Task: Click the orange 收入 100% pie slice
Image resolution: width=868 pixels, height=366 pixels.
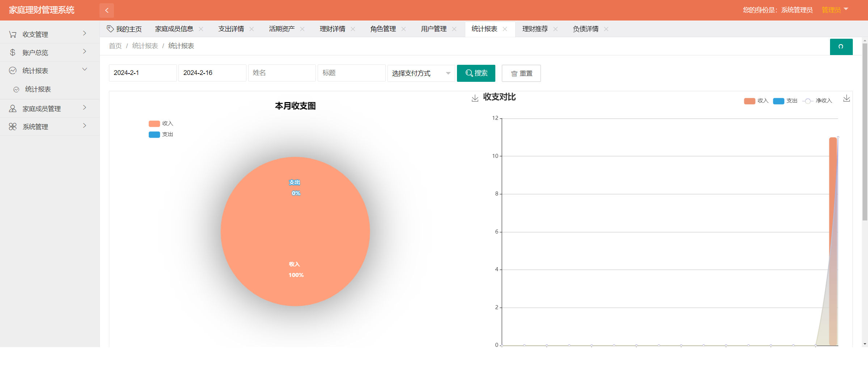Action: (x=295, y=232)
